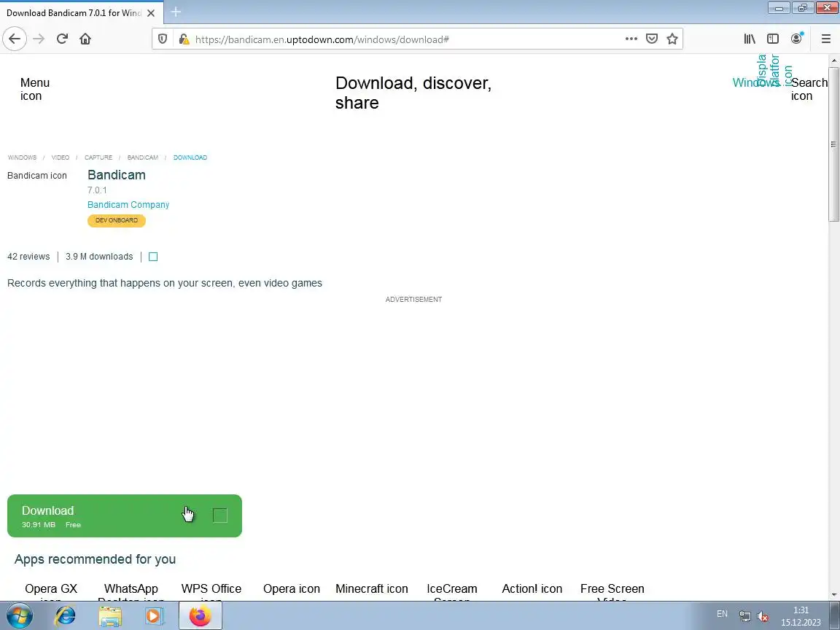Viewport: 840px width, 630px height.
Task: Go to WINDOWS breadcrumb
Action: 22,157
